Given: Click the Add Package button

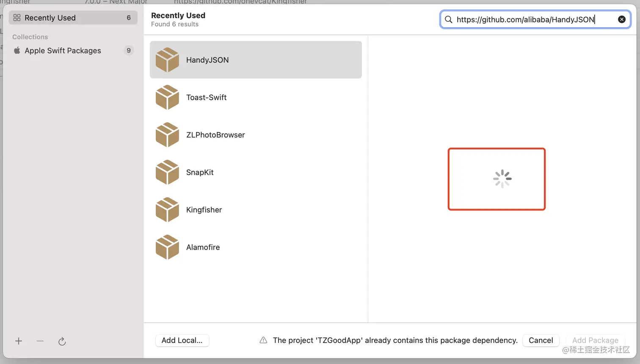Looking at the screenshot, I should (595, 340).
